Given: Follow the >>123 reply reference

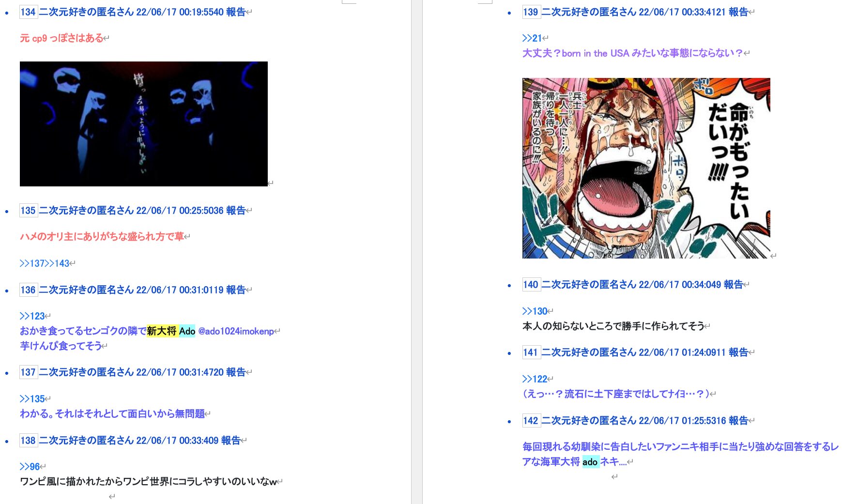Looking at the screenshot, I should pyautogui.click(x=32, y=316).
